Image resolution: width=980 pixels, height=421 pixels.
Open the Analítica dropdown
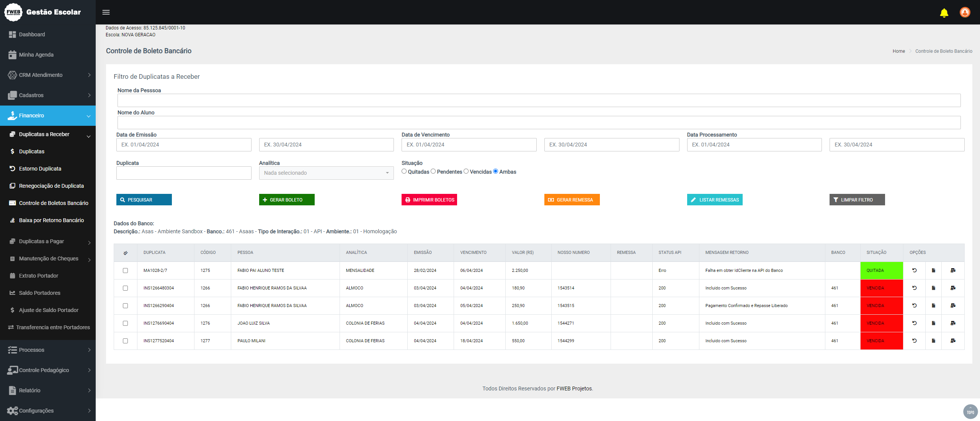click(326, 173)
